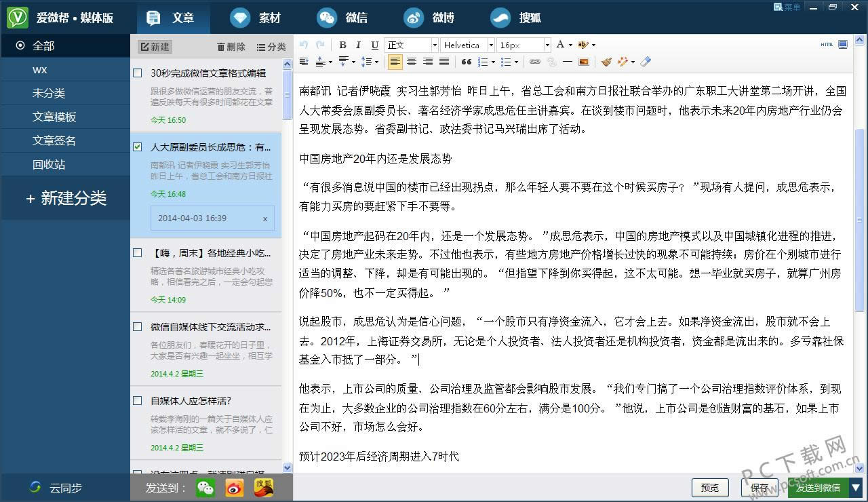Send article to WeChat icon
The height and width of the screenshot is (502, 868).
(x=205, y=487)
